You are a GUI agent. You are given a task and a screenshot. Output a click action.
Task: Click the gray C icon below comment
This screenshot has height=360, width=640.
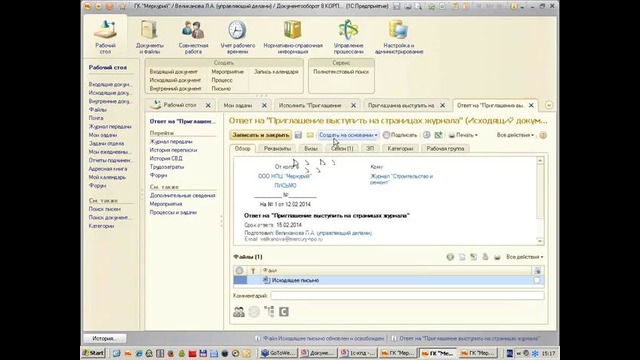(x=284, y=312)
